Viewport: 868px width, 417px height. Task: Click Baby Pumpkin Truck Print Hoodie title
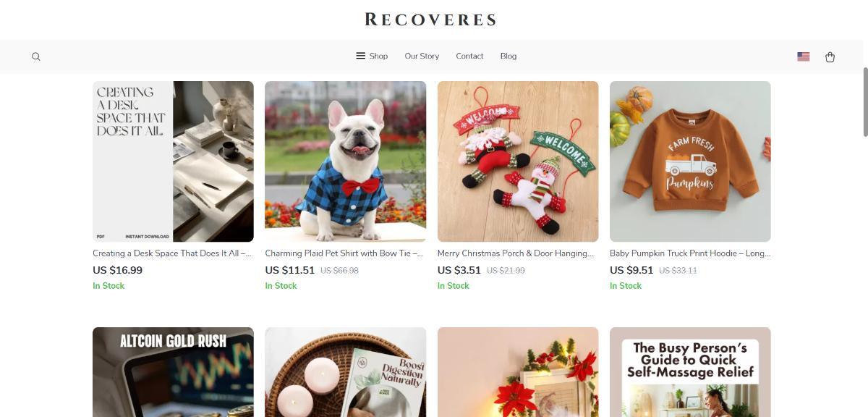point(690,253)
